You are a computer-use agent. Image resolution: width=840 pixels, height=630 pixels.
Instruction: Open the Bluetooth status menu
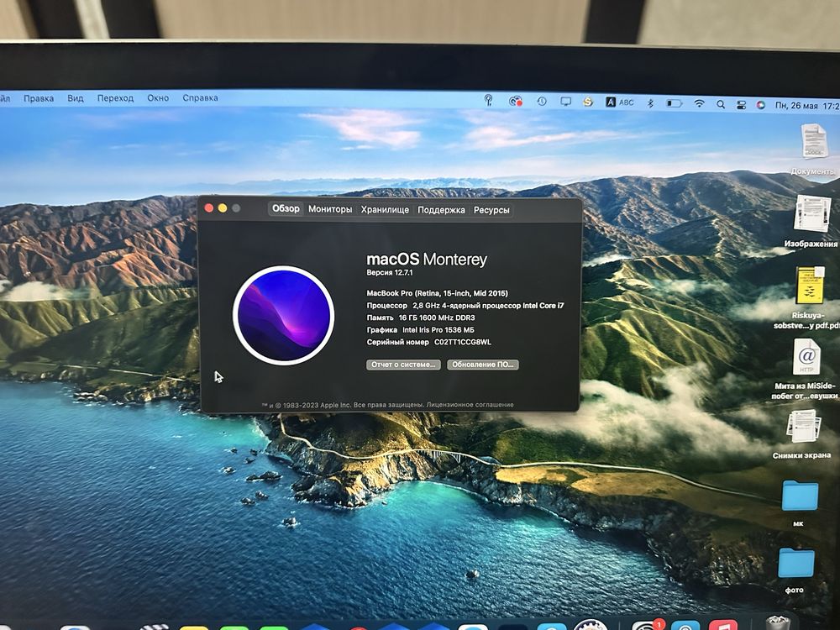tap(650, 102)
